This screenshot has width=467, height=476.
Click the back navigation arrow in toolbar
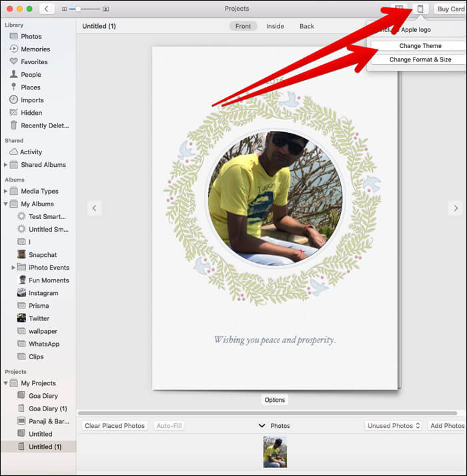tap(47, 9)
